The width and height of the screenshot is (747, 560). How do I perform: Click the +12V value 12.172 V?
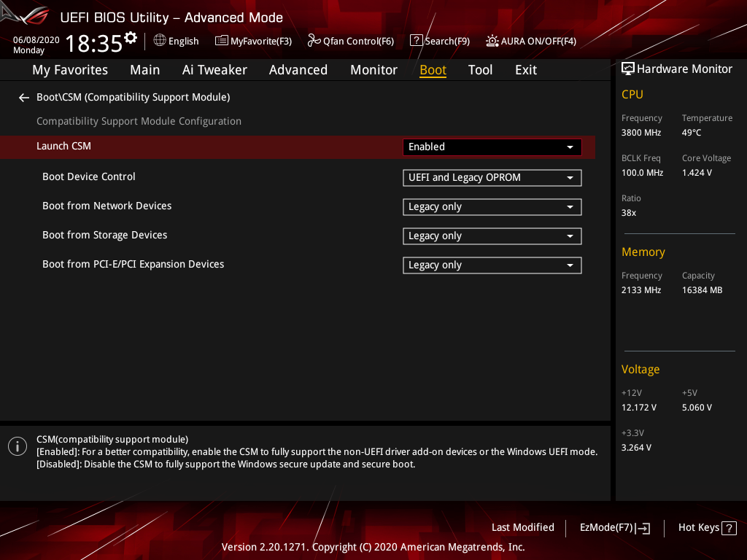[638, 408]
